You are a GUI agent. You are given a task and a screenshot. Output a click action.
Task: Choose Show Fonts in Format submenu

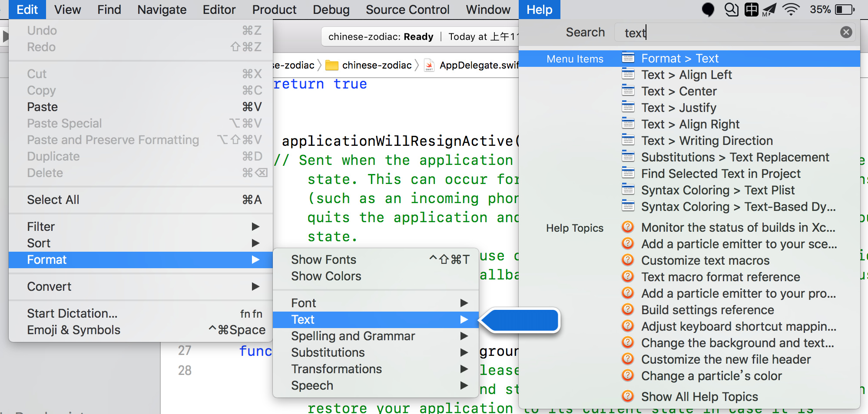coord(376,260)
